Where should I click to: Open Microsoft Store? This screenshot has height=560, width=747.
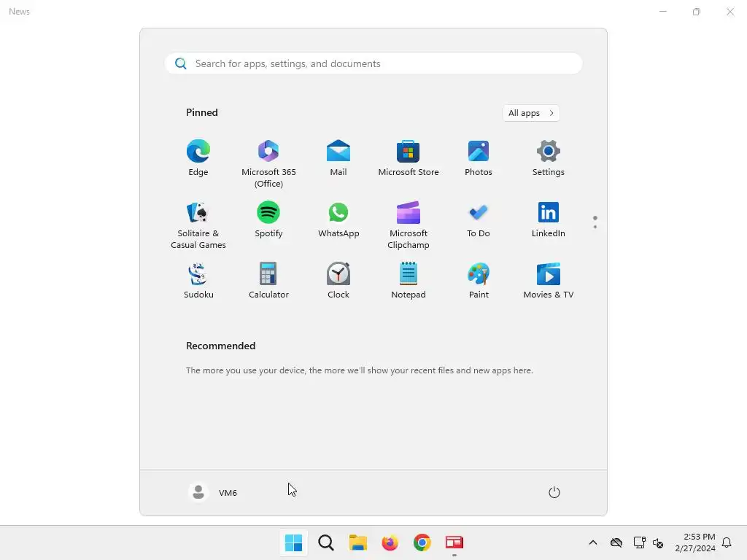tap(409, 158)
